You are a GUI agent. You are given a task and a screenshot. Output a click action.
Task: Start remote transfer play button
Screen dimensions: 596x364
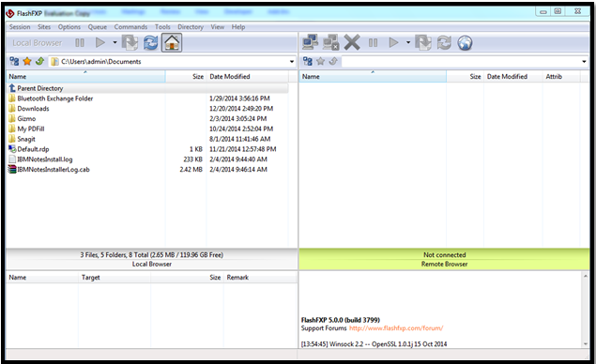pyautogui.click(x=394, y=42)
